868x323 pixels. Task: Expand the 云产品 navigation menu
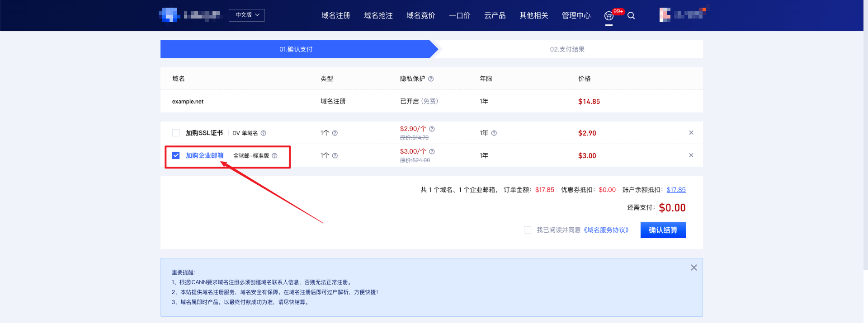pyautogui.click(x=495, y=16)
